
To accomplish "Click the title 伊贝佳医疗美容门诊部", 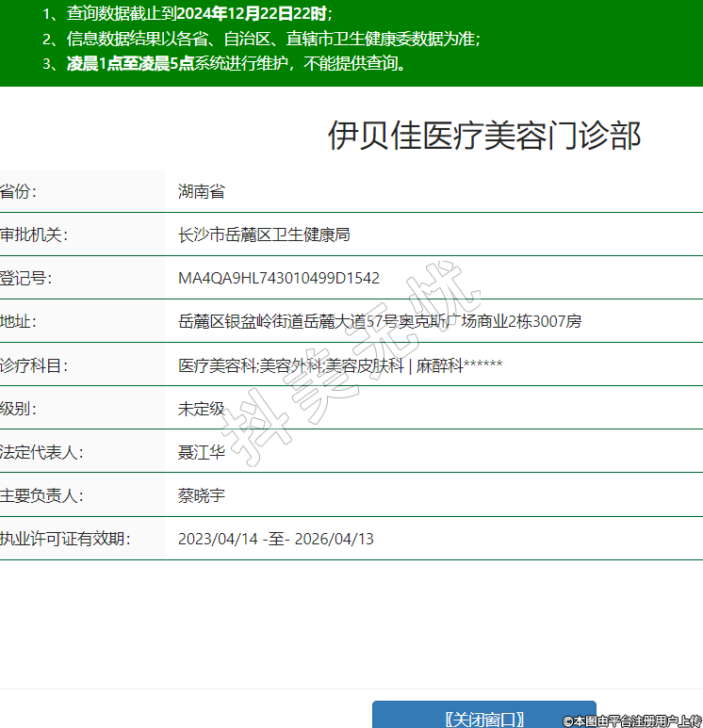I will [483, 136].
